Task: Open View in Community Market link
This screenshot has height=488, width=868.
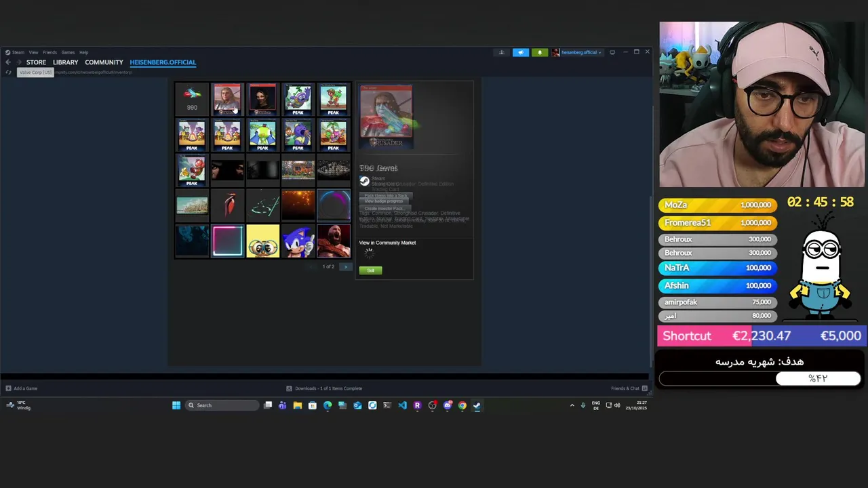Action: (x=387, y=243)
